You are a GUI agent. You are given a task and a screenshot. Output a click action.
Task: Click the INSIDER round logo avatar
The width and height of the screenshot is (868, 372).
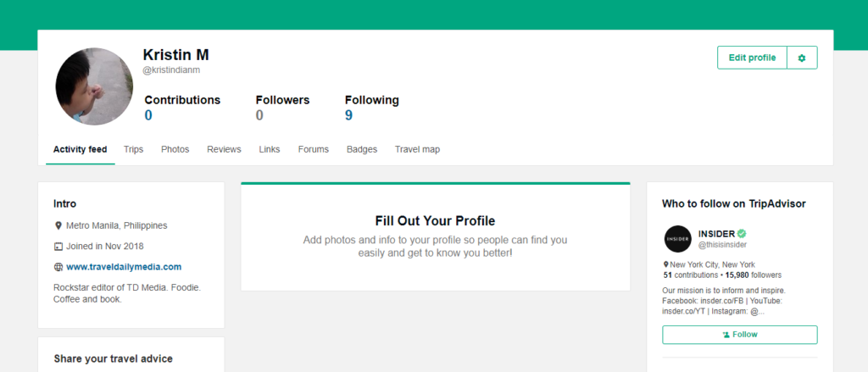tap(677, 239)
